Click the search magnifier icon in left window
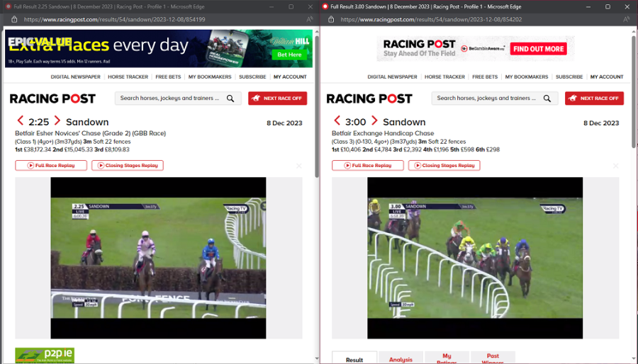The height and width of the screenshot is (364, 638). 230,98
